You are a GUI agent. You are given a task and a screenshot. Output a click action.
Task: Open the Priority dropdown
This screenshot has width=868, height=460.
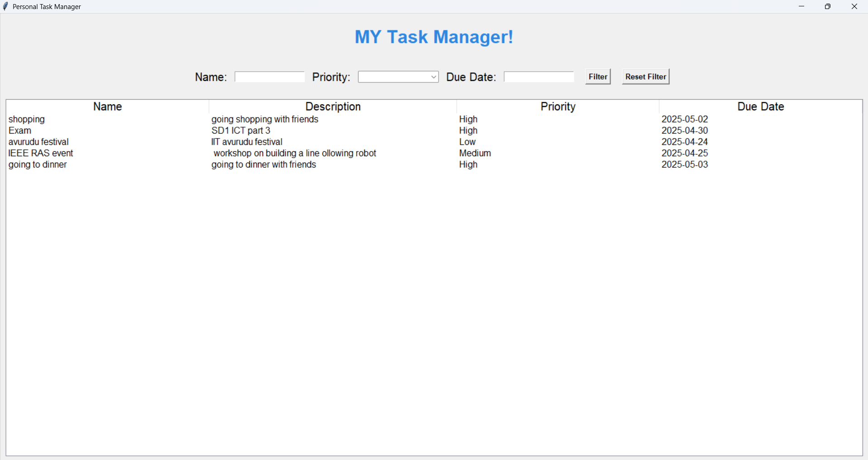[x=398, y=77]
